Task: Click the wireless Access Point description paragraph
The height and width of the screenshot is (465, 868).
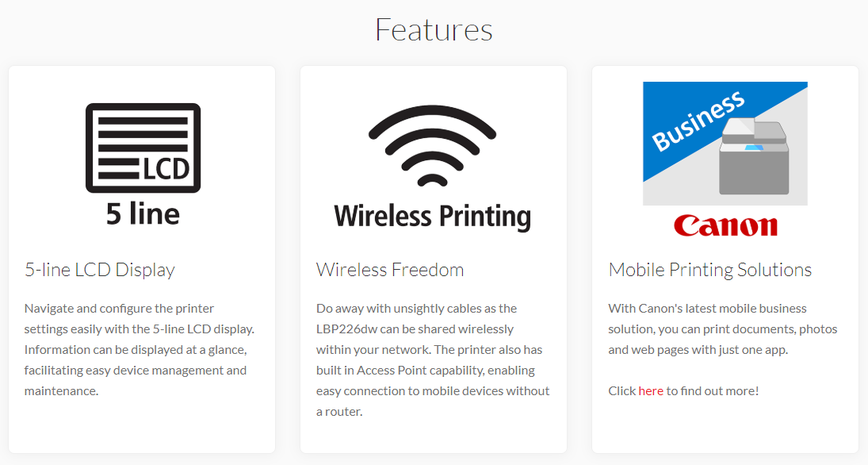Action: [433, 359]
